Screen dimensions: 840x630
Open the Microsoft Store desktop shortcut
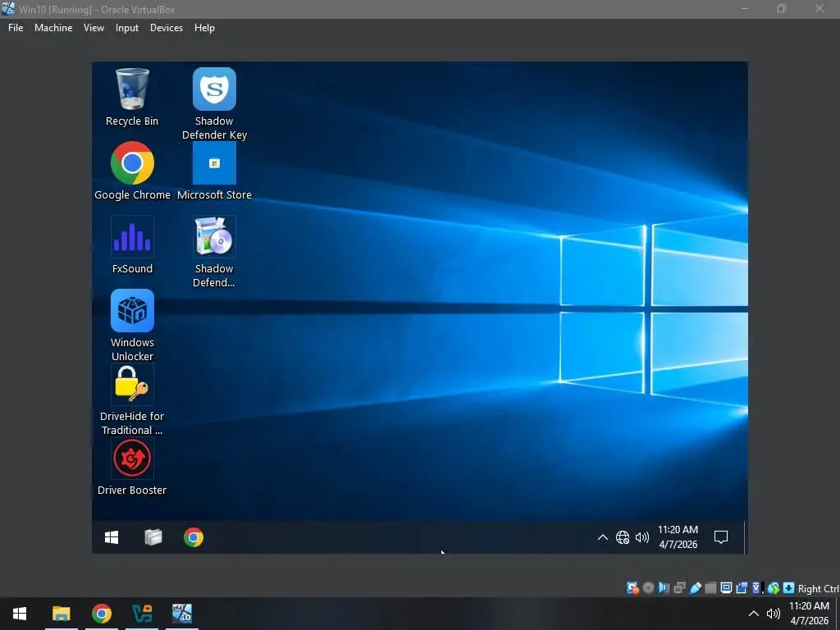pos(214,171)
